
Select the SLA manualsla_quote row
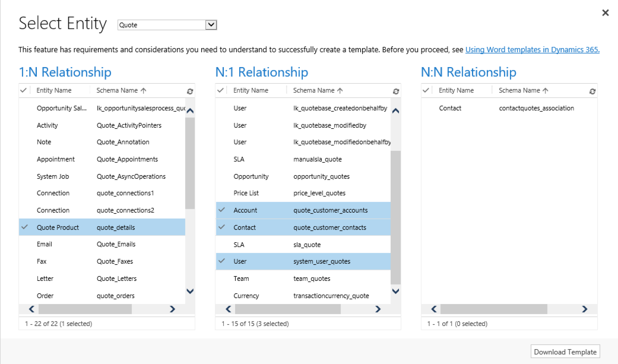coord(303,159)
